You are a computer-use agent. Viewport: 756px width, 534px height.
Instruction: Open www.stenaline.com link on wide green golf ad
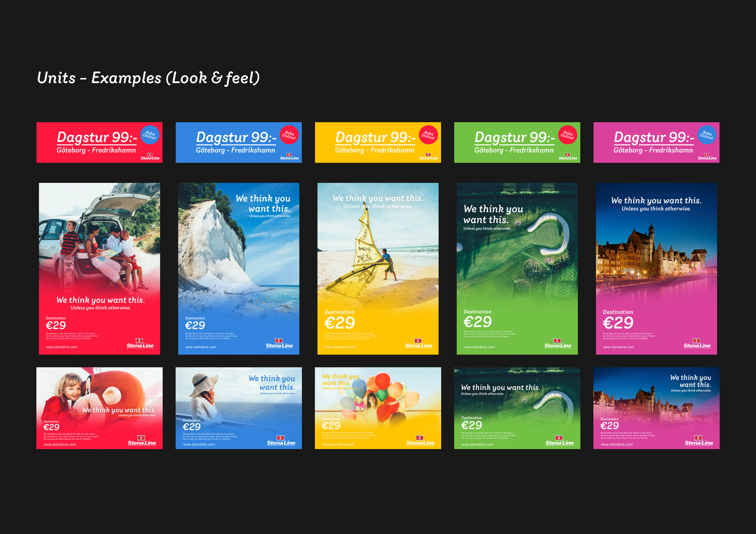(478, 445)
